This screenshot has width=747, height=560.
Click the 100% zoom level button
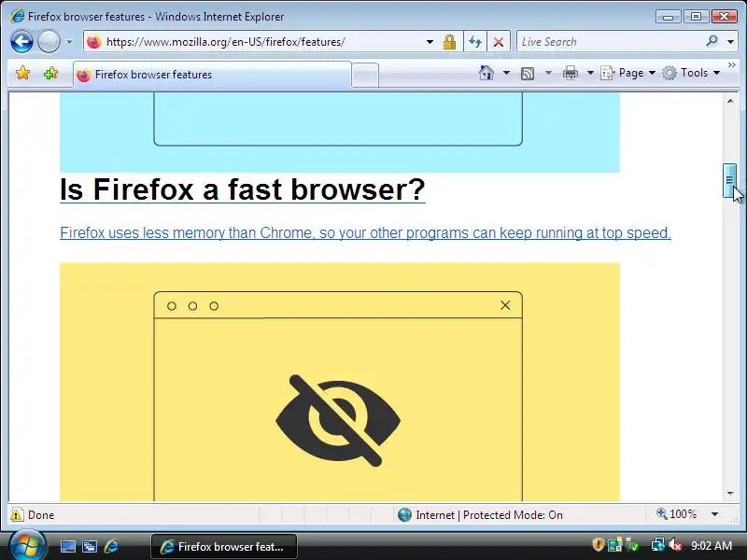click(676, 514)
